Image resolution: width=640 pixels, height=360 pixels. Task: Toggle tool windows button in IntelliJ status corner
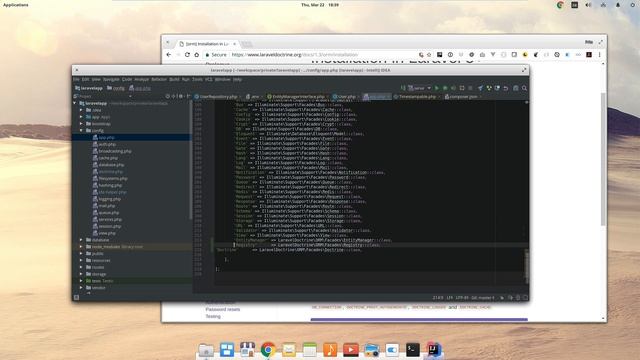pos(76,298)
